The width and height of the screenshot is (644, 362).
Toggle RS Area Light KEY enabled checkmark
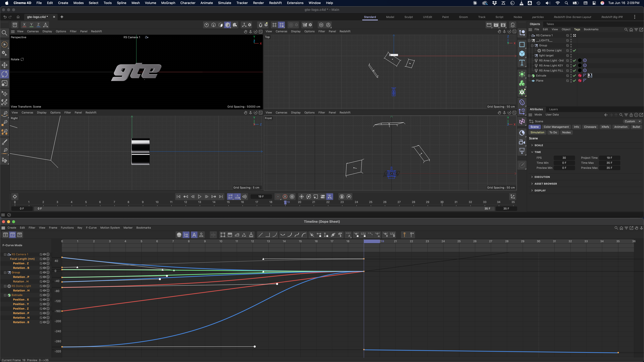pyautogui.click(x=574, y=65)
